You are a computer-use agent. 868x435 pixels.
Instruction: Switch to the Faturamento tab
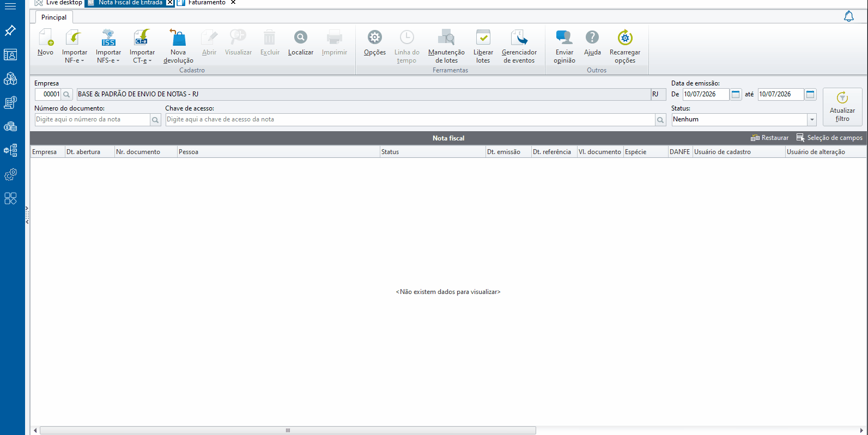tap(207, 3)
